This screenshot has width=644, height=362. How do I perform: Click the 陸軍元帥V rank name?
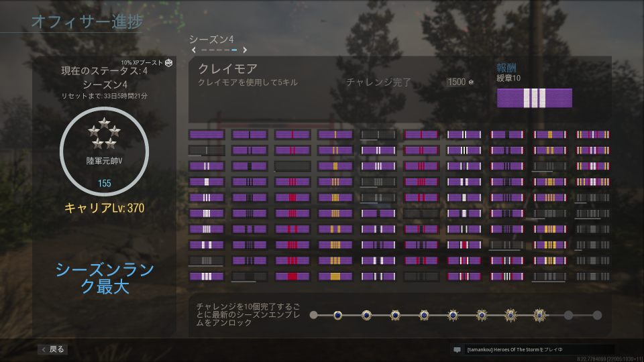click(105, 161)
